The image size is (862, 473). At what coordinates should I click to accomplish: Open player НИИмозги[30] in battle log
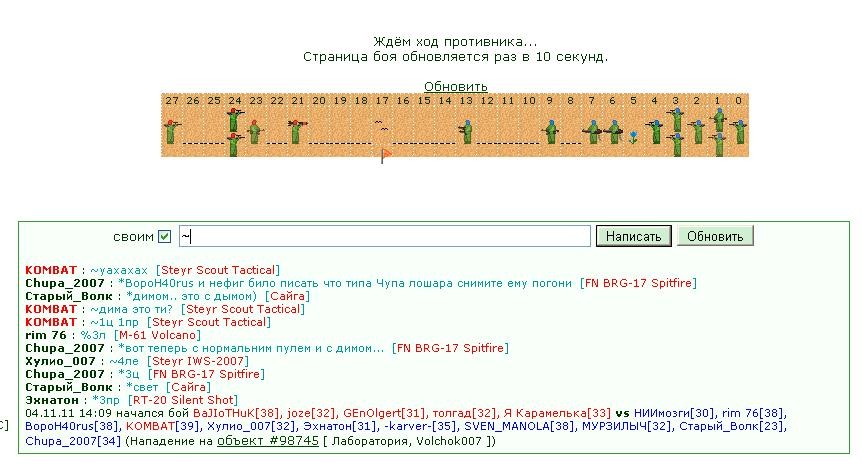[x=674, y=413]
